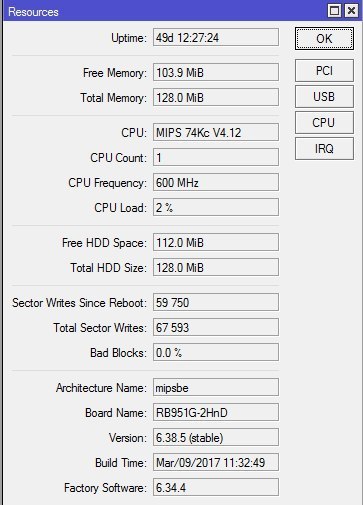This screenshot has width=363, height=505.
Task: Click the CPU Load percentage field
Action: [216, 207]
